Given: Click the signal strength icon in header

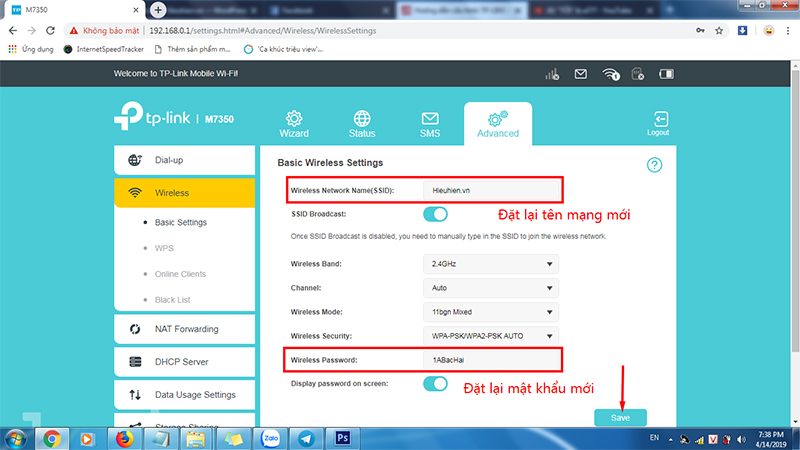Looking at the screenshot, I should click(x=550, y=74).
